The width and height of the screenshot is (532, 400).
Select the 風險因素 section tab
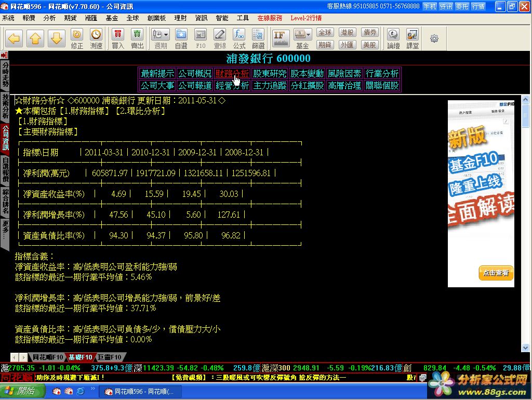coord(344,74)
